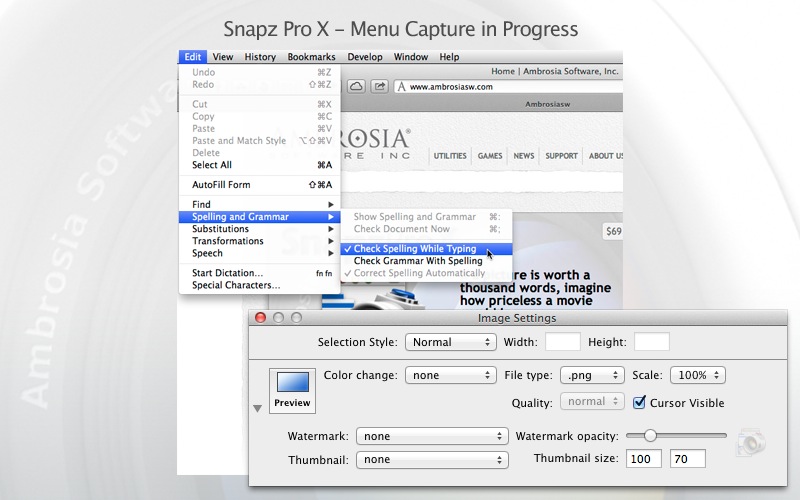Image resolution: width=800 pixels, height=500 pixels.
Task: Open the Bookmarks menu
Action: click(x=311, y=57)
